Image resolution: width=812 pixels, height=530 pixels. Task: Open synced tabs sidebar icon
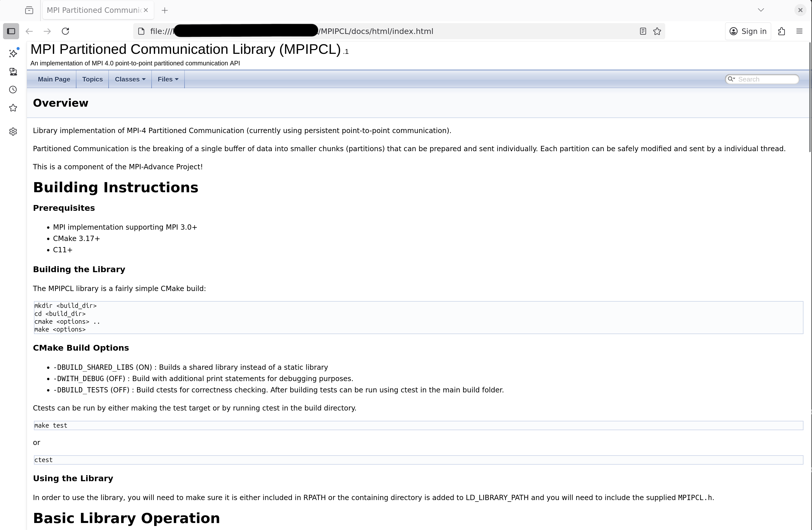tap(13, 72)
